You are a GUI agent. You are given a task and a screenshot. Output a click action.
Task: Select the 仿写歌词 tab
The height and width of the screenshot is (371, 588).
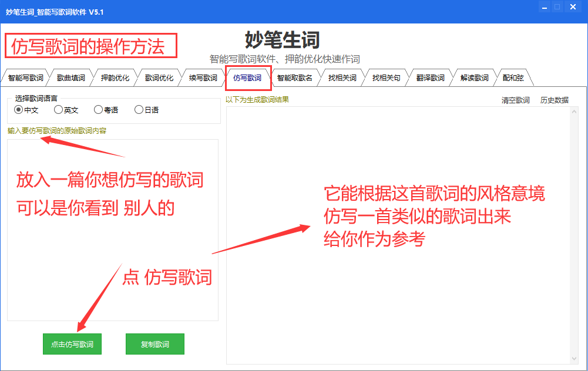[x=247, y=78]
